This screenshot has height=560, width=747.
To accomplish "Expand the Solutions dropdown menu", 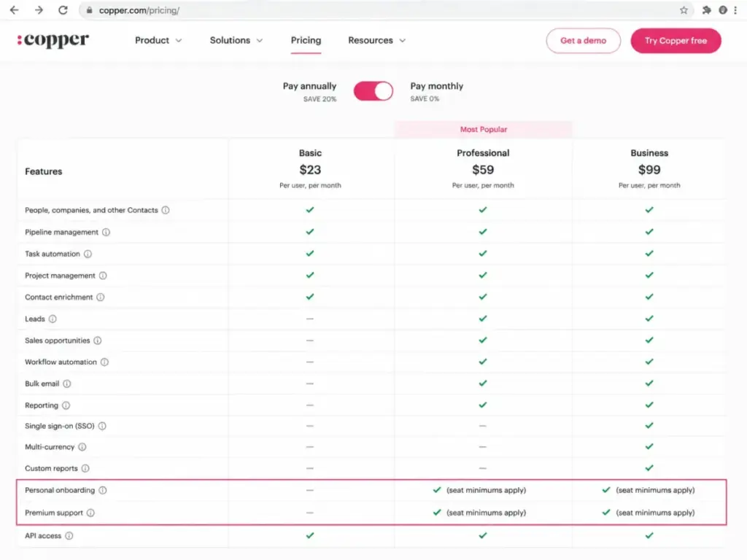I will point(236,41).
